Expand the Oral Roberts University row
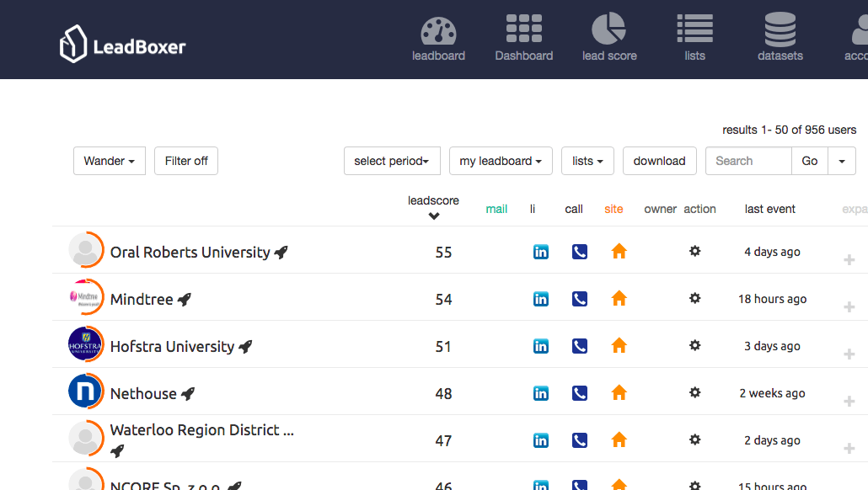Viewport: 868px width, 490px height. coord(849,260)
